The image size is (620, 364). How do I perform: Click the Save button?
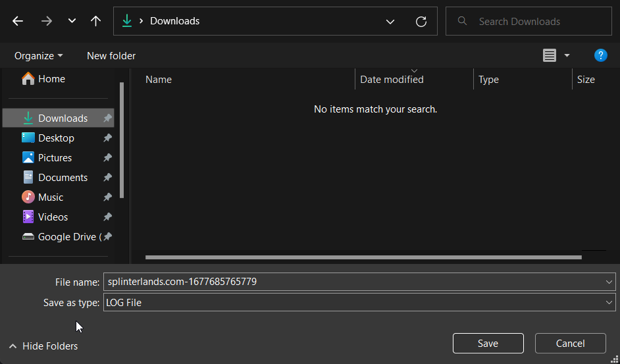point(488,344)
